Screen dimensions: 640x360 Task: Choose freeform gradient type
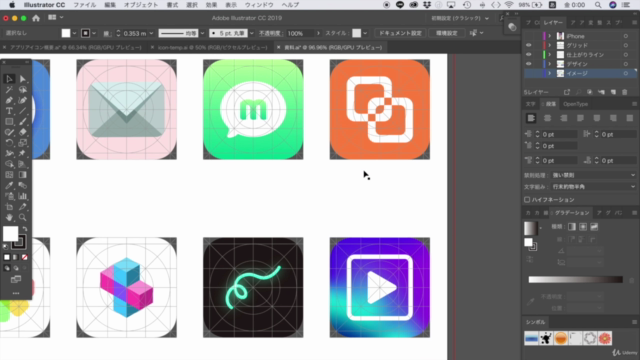click(594, 227)
